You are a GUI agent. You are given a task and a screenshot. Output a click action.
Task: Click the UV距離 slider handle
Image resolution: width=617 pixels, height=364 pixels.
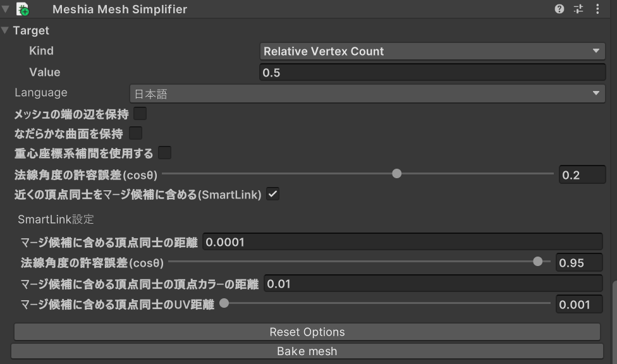click(224, 303)
